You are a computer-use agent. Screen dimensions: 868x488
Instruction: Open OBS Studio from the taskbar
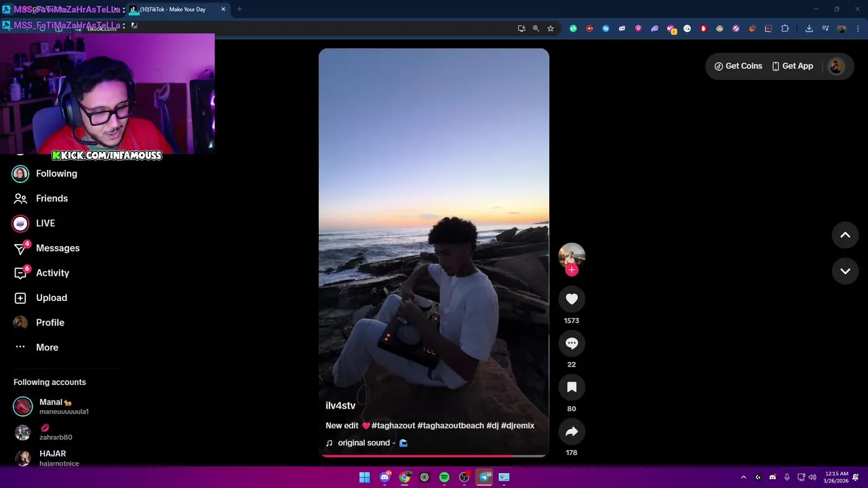coord(465,477)
